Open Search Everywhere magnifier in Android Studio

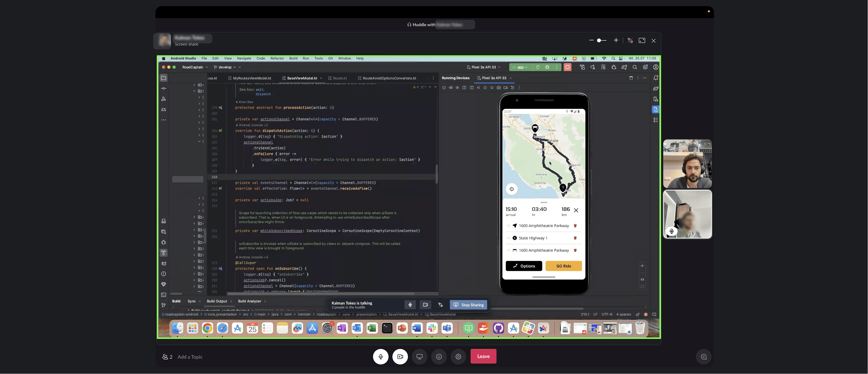point(635,67)
